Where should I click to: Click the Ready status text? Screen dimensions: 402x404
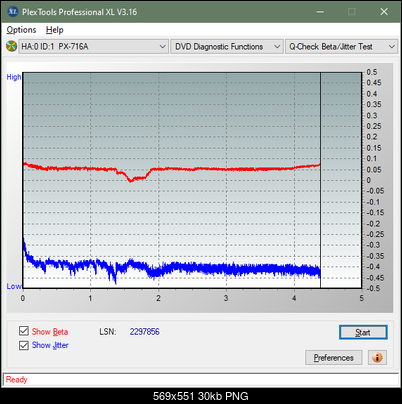pos(16,380)
